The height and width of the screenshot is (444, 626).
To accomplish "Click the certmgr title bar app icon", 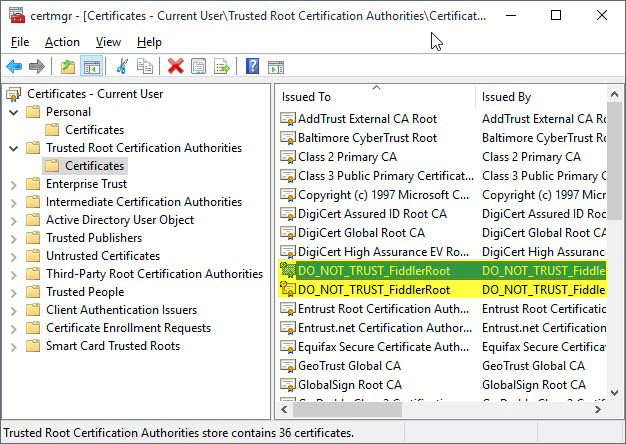I will click(17, 16).
